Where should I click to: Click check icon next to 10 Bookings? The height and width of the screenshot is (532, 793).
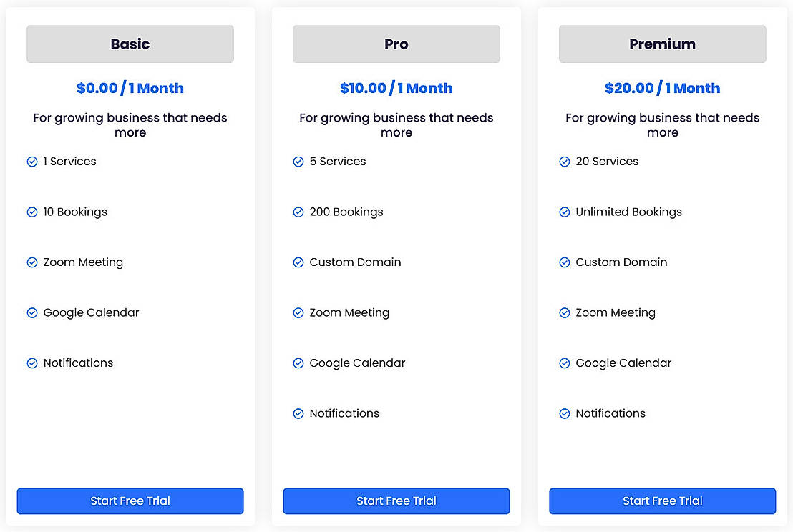32,212
